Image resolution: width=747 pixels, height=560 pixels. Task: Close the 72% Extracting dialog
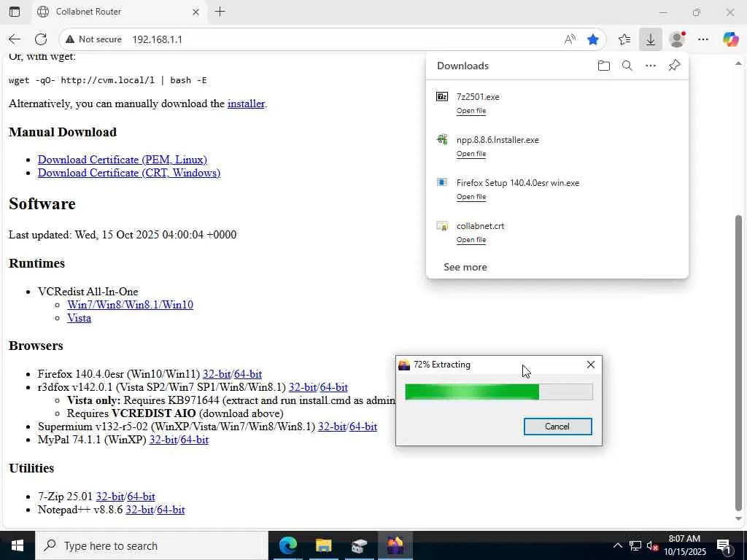pos(591,365)
